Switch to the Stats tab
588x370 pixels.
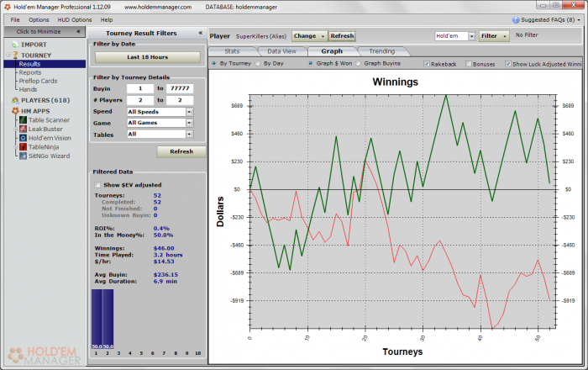232,51
